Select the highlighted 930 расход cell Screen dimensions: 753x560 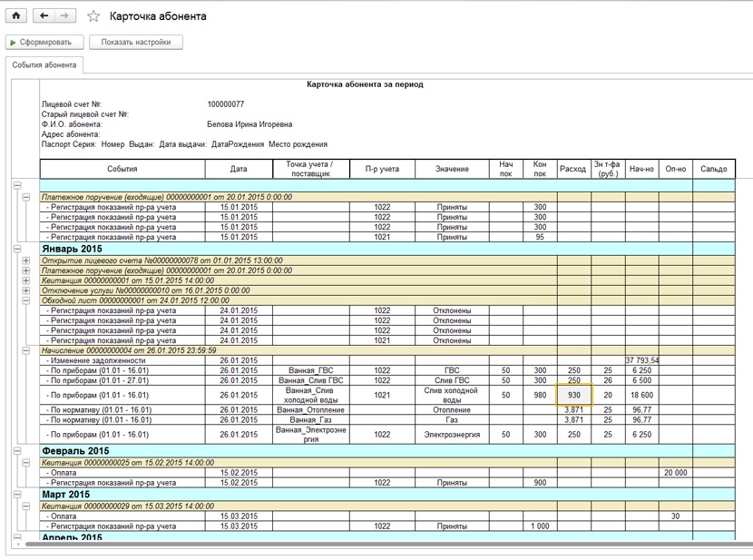[x=574, y=395]
